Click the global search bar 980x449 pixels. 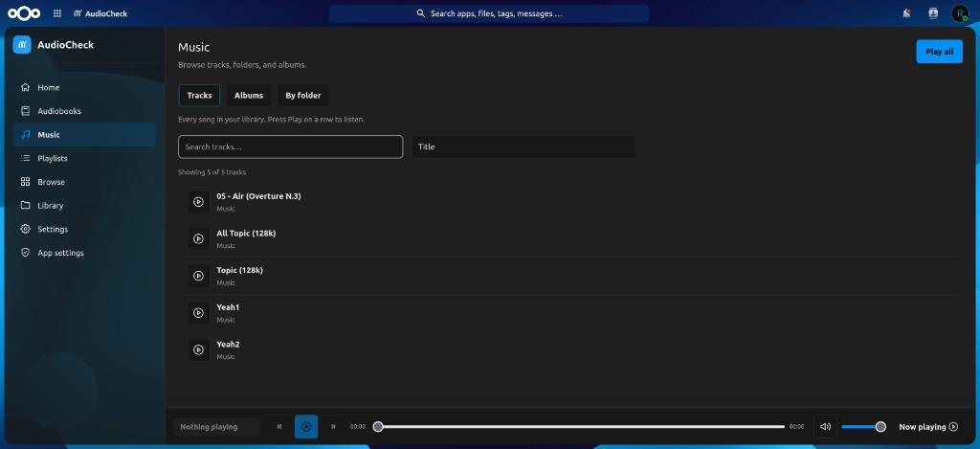click(489, 13)
